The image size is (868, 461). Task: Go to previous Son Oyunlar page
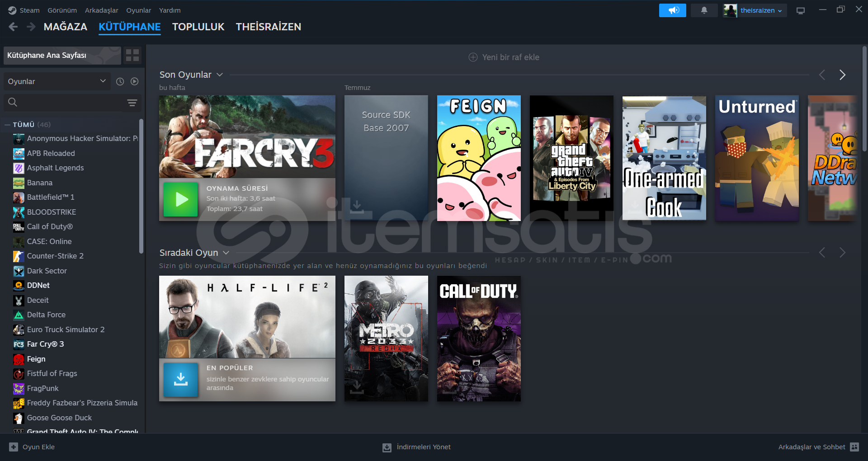click(x=822, y=75)
